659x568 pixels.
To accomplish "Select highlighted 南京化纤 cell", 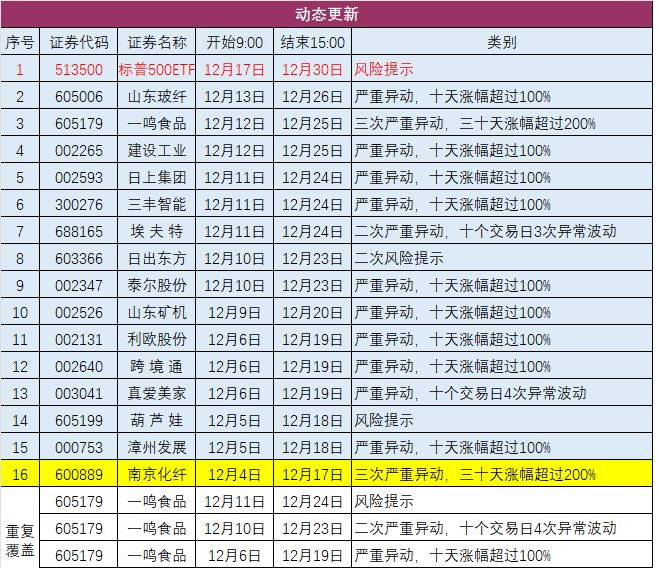I will tap(157, 474).
